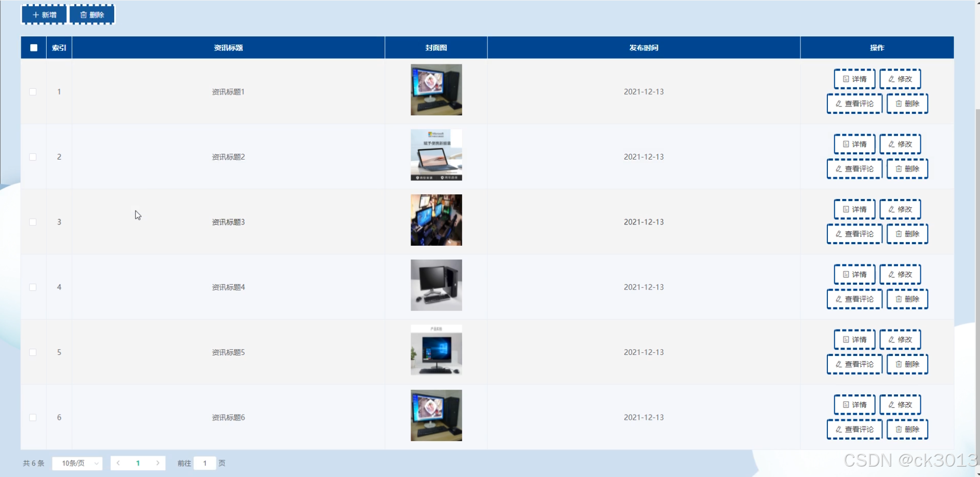The image size is (980, 477).
Task: Click the 共 6 条 total count text
Action: [34, 463]
